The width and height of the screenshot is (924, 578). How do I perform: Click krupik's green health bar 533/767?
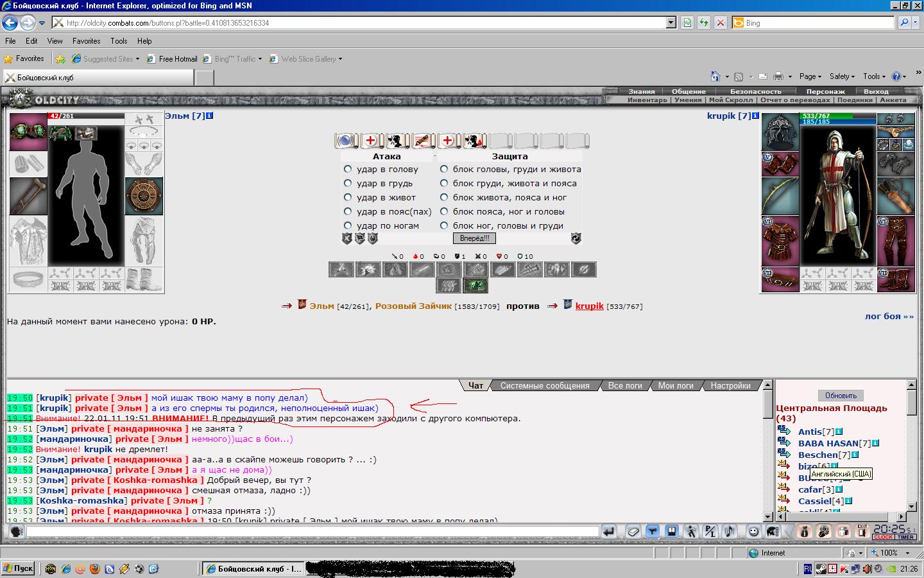tap(838, 116)
